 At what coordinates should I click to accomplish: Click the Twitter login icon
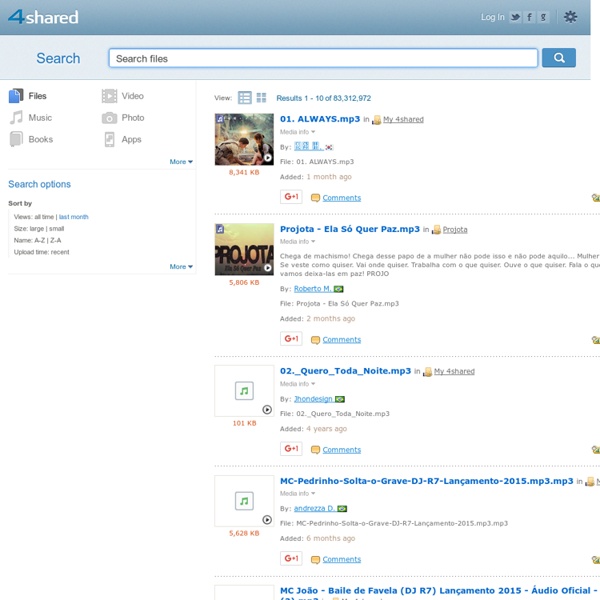click(515, 17)
